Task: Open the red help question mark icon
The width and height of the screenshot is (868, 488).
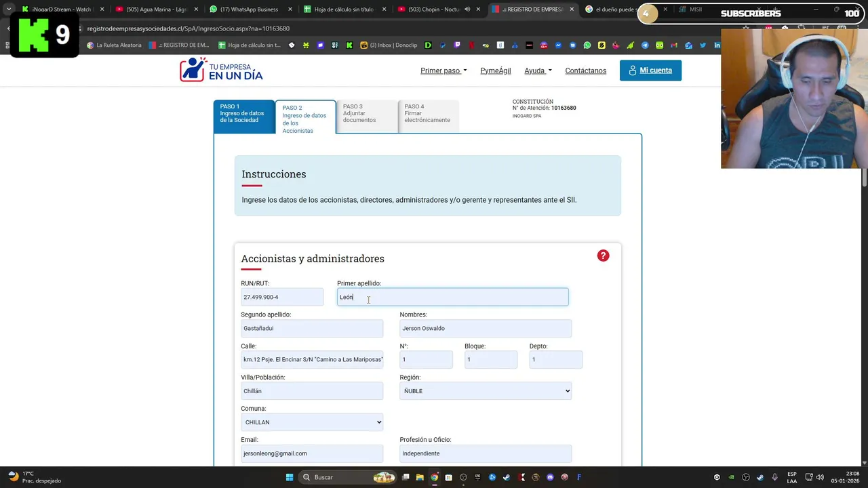Action: pos(603,256)
